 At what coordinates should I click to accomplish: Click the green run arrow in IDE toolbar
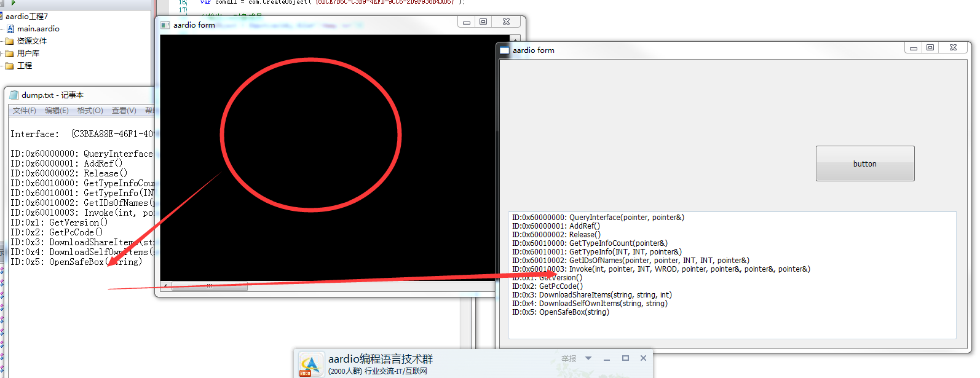pyautogui.click(x=14, y=3)
